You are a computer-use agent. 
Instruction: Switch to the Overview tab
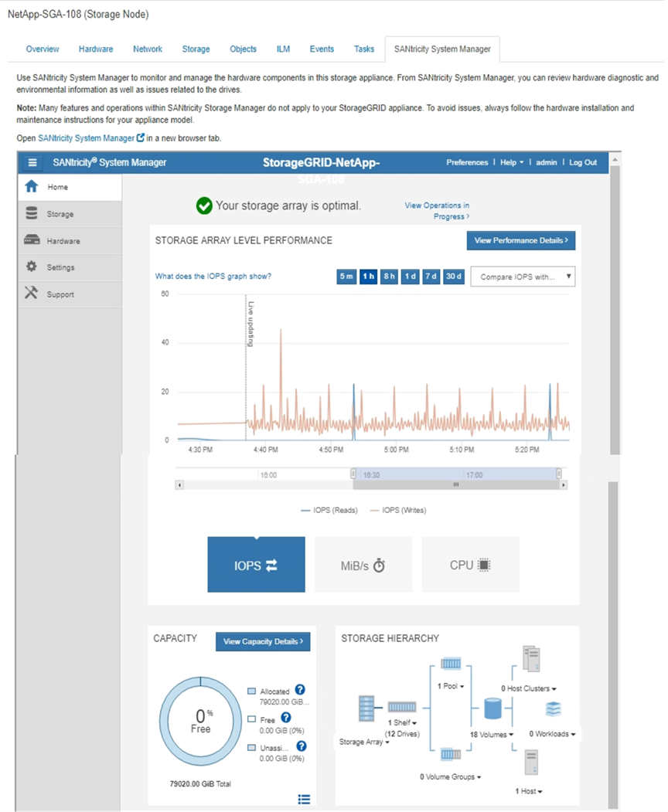[x=43, y=49]
